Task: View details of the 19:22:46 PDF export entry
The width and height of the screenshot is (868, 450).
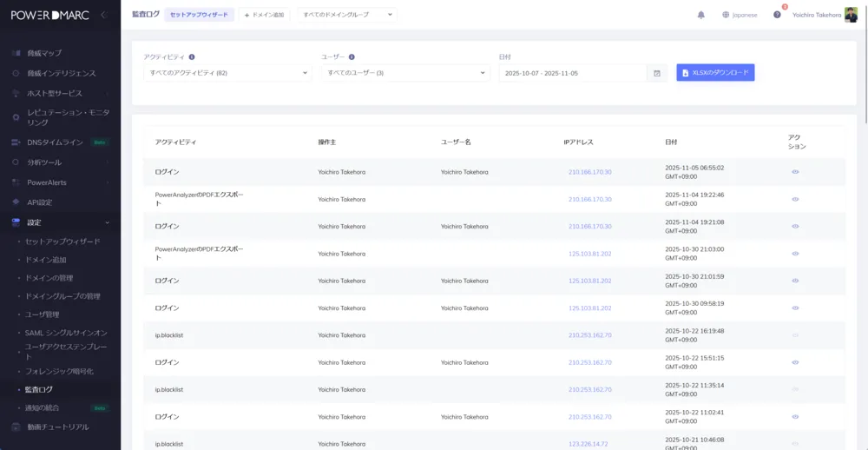Action: [795, 199]
